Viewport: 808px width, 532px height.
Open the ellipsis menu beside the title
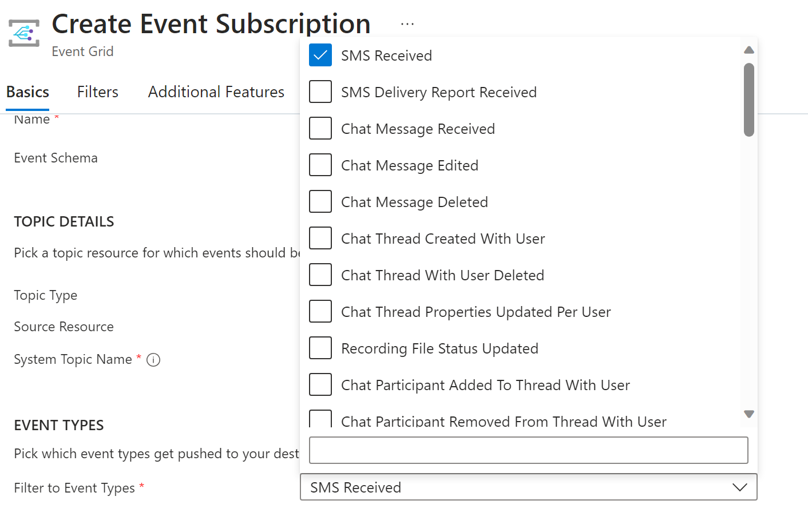407,23
